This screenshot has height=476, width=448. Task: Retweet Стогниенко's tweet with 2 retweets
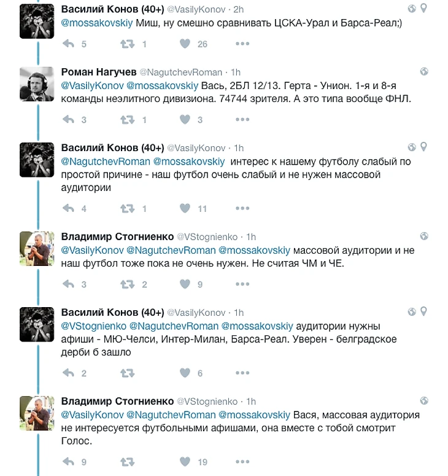point(127,284)
